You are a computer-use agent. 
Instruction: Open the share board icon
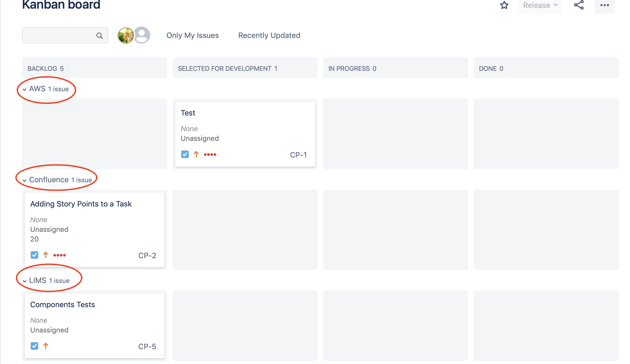[579, 5]
